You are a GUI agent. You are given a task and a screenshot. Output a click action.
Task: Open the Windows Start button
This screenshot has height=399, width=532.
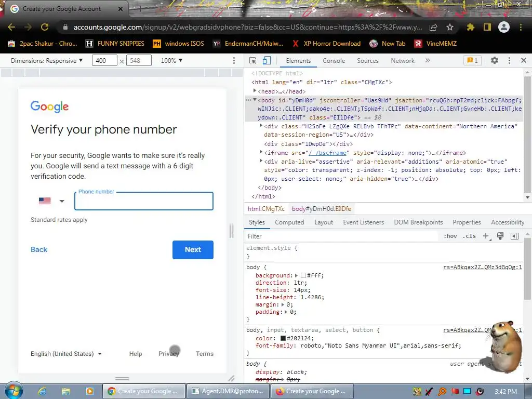[x=14, y=391]
